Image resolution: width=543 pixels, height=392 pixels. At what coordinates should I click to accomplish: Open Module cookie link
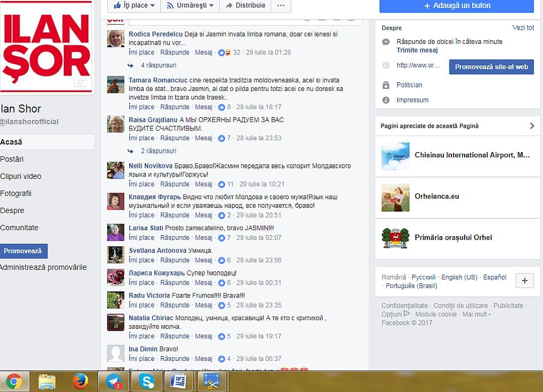point(436,315)
